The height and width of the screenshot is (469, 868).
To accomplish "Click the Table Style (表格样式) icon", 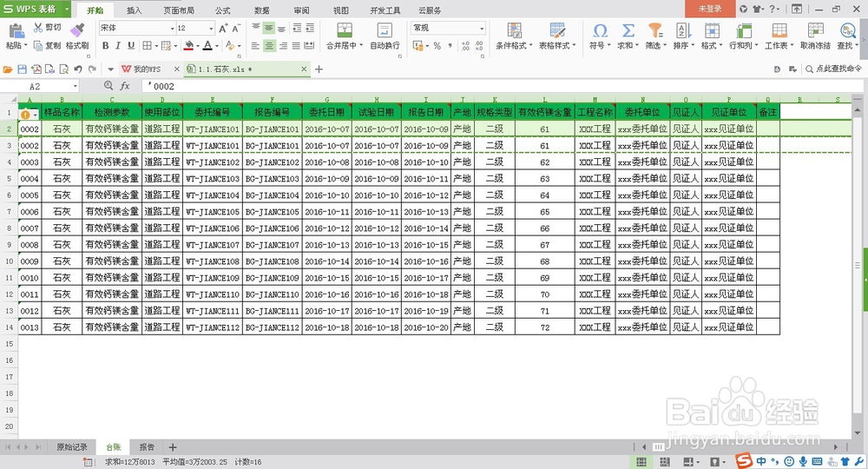I will (557, 30).
